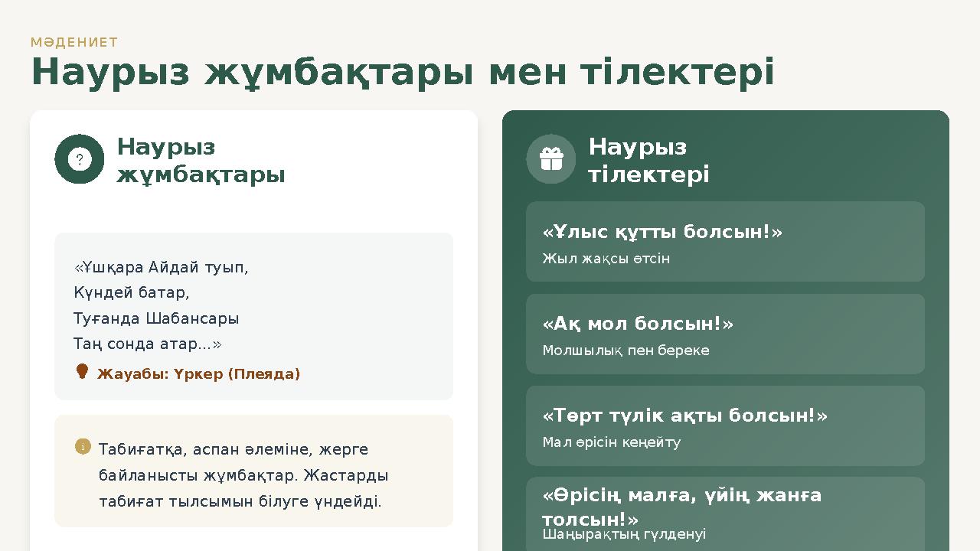Click the info icon in the tan note box
The width and height of the screenshot is (980, 551).
tap(83, 446)
